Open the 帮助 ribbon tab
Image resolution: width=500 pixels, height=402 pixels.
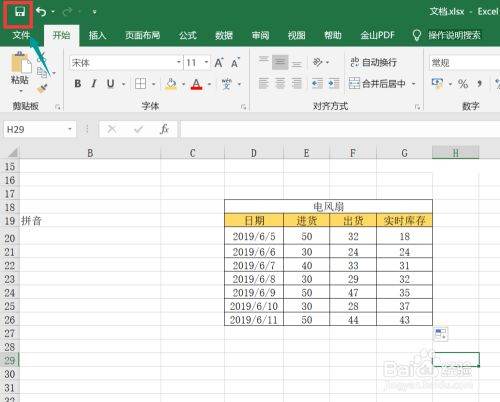point(333,35)
